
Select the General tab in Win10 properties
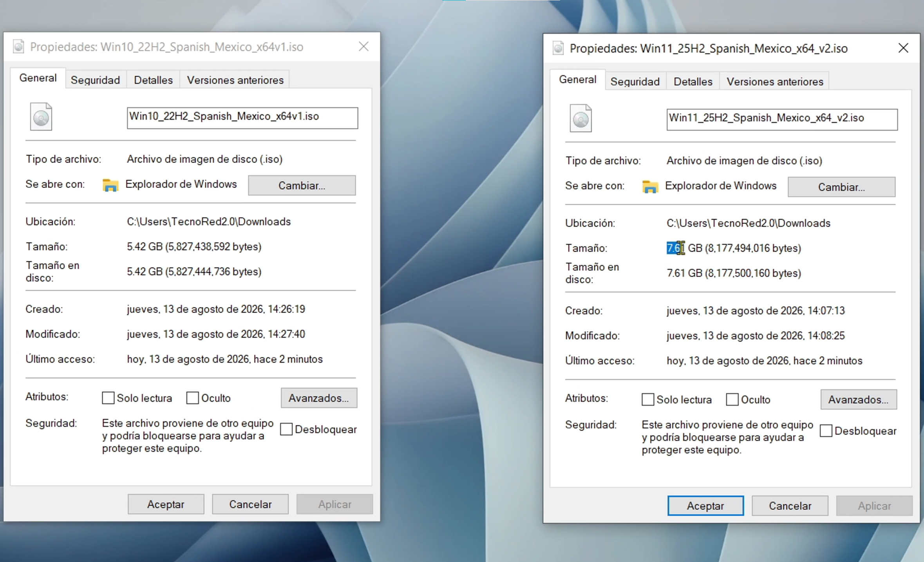38,78
